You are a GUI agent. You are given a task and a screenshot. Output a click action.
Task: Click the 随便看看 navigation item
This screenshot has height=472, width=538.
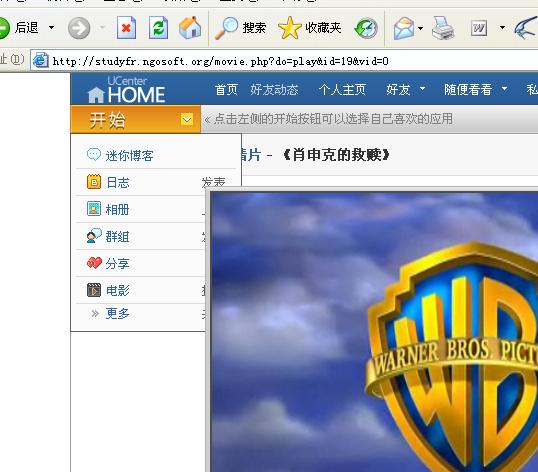pyautogui.click(x=468, y=90)
